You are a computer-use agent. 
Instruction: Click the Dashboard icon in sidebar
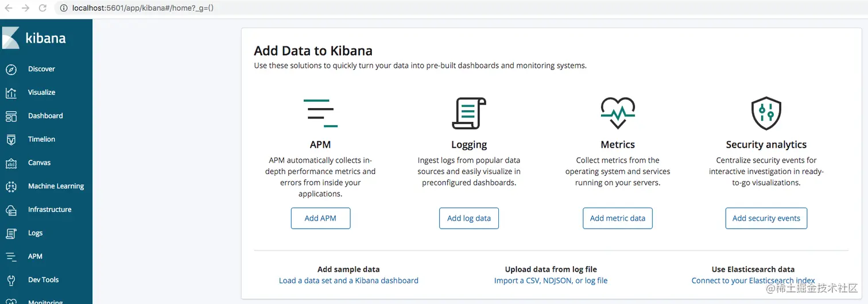pyautogui.click(x=11, y=116)
